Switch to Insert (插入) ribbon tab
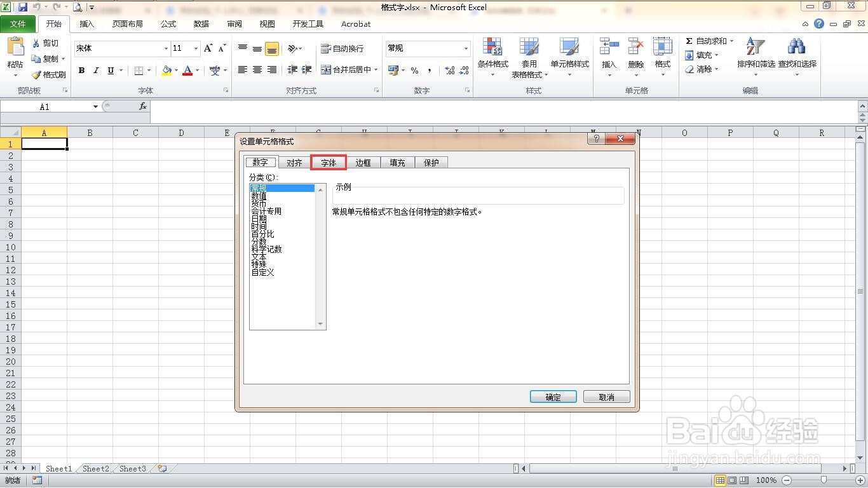Screen dimensions: 868x488 pyautogui.click(x=87, y=24)
